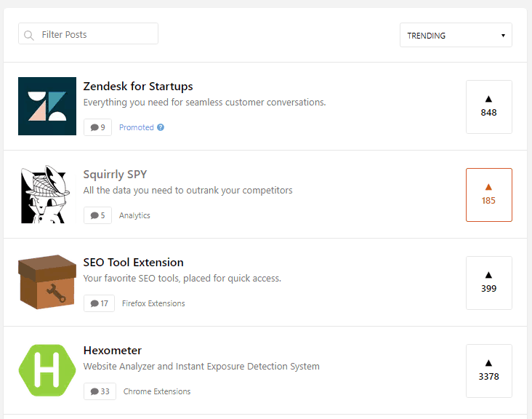Click the search magnifier icon in Filter Posts
532x419 pixels.
(29, 35)
